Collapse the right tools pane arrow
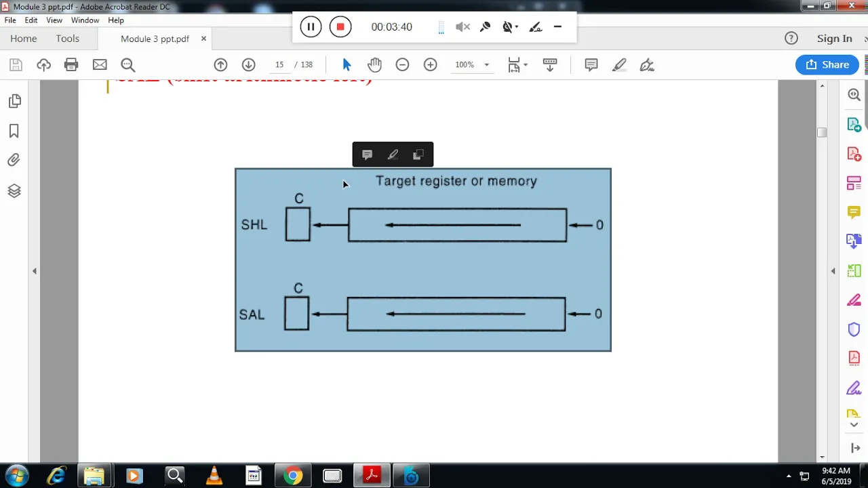The width and height of the screenshot is (868, 488). pyautogui.click(x=833, y=271)
